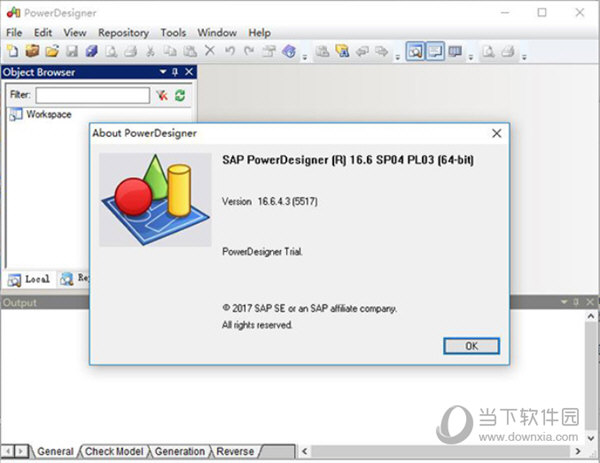
Task: Clear the Object Browser filter icon
Action: tap(161, 95)
